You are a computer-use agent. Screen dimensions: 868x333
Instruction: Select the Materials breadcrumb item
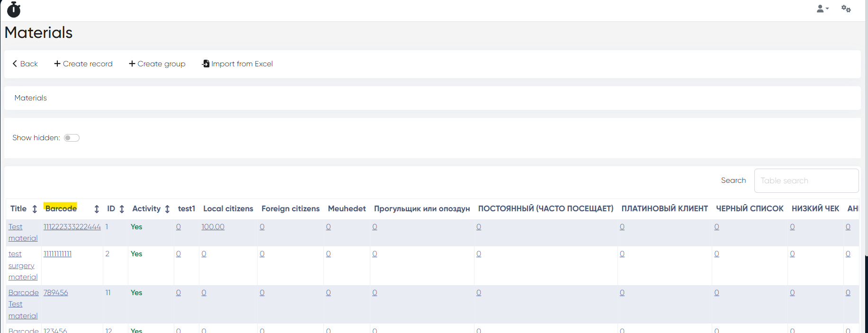pos(31,98)
